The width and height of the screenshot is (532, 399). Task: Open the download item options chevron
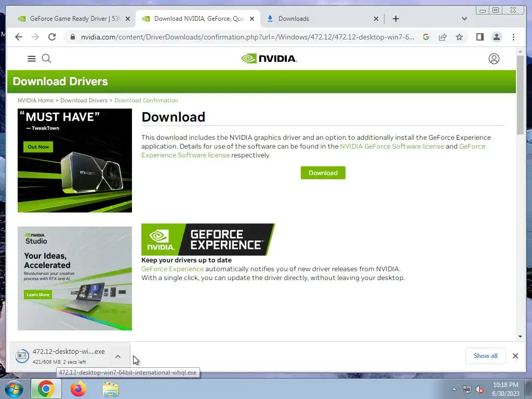click(118, 356)
